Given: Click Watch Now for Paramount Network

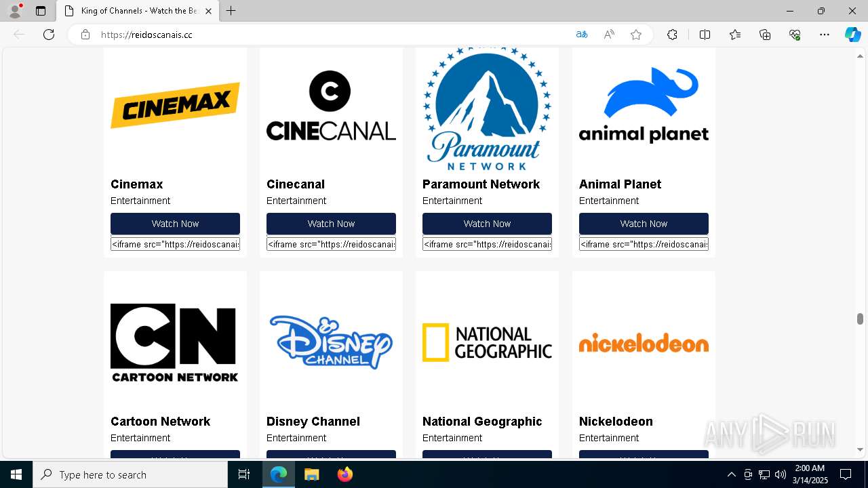Looking at the screenshot, I should [x=487, y=224].
